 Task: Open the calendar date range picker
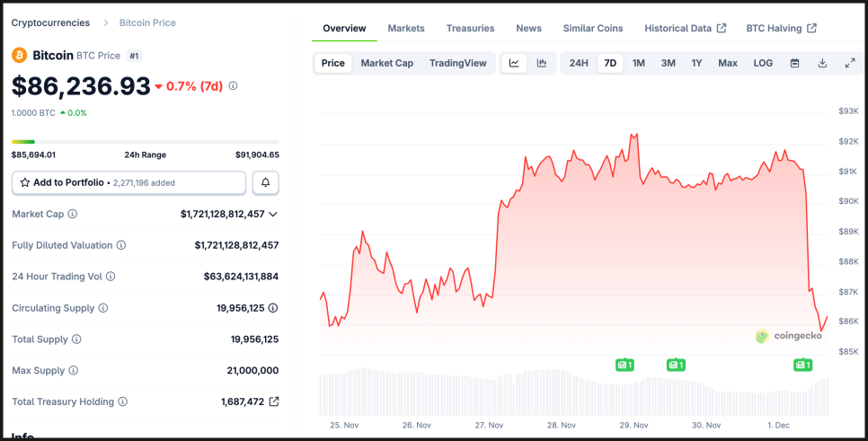pyautogui.click(x=794, y=63)
